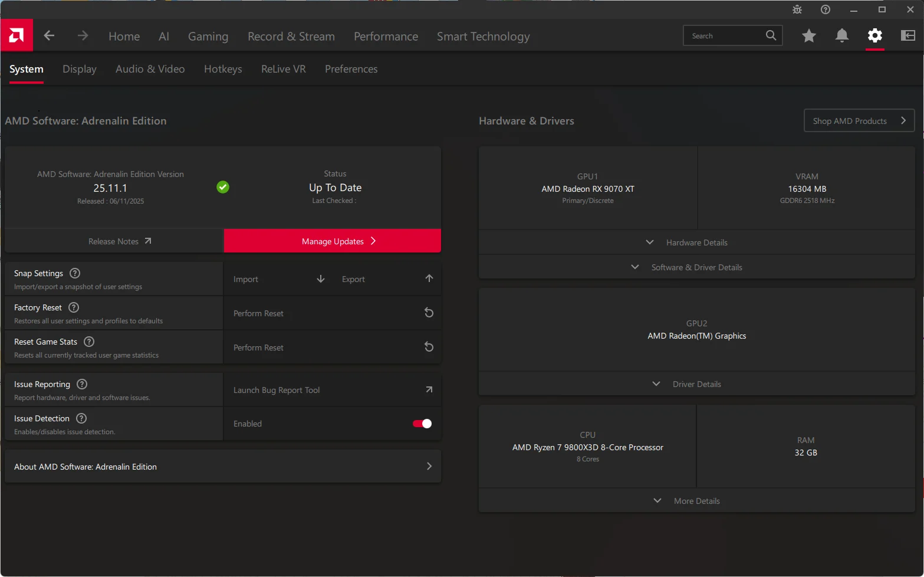Open the favorites star icon
This screenshot has height=577, width=924.
click(x=808, y=36)
